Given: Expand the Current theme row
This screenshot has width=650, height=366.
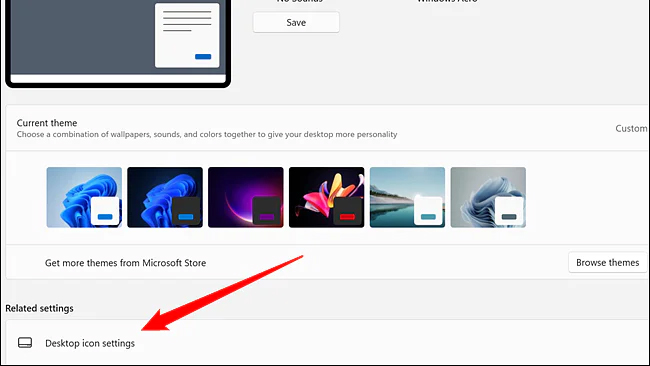Looking at the screenshot, I should pyautogui.click(x=327, y=128).
